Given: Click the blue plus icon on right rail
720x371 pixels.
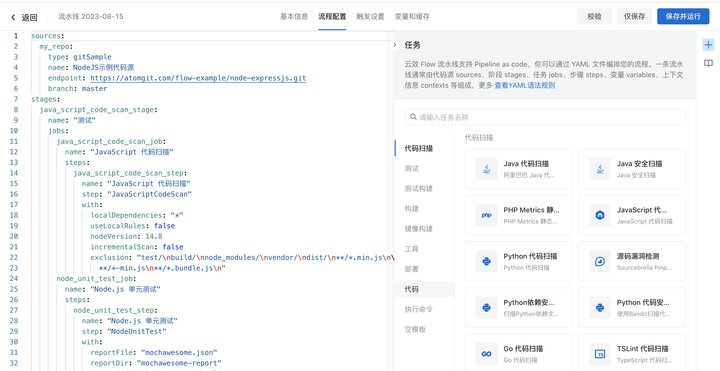Looking at the screenshot, I should (x=708, y=45).
